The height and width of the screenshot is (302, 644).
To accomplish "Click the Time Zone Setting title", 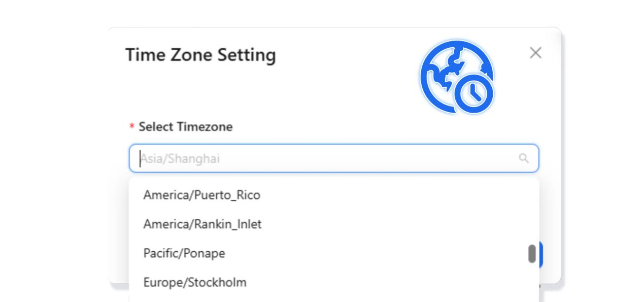I will click(200, 55).
